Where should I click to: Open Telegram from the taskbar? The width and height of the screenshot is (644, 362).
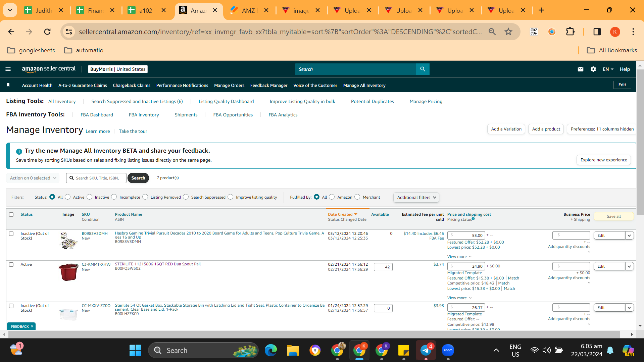tap(426, 351)
